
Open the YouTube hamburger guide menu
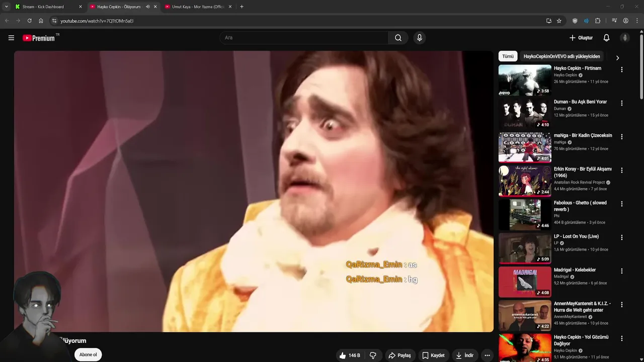coord(11,38)
